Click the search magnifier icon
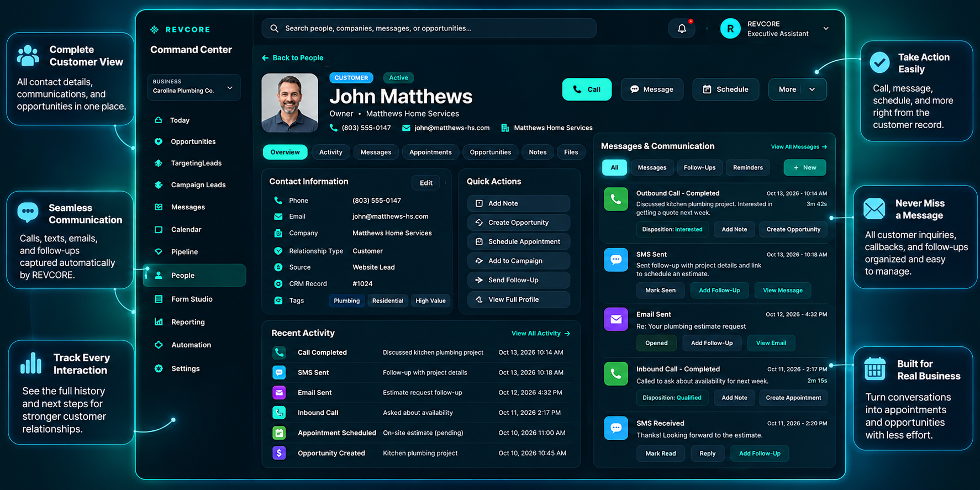 tap(274, 28)
